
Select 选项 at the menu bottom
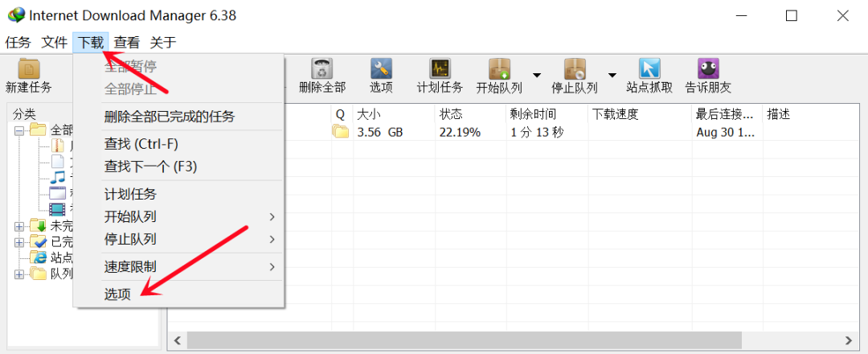click(x=117, y=294)
